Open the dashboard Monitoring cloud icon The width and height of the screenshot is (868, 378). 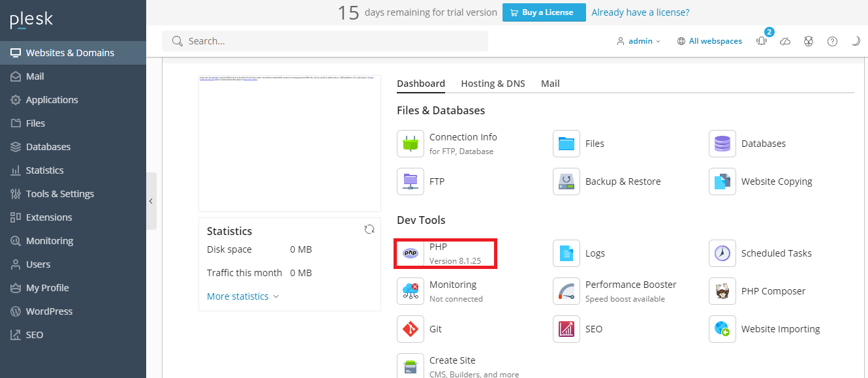411,291
